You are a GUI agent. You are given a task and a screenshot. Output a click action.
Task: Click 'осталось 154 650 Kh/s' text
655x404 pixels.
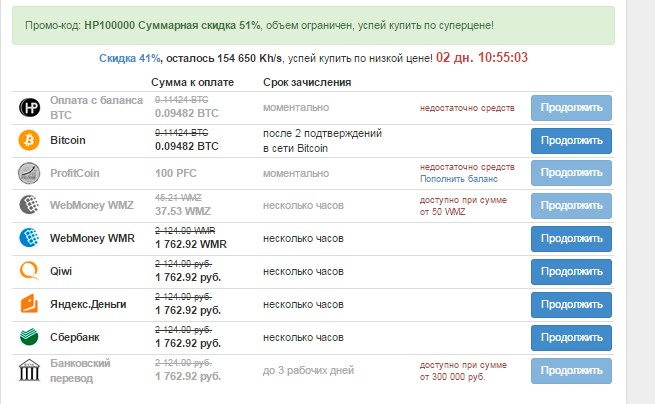coord(224,58)
